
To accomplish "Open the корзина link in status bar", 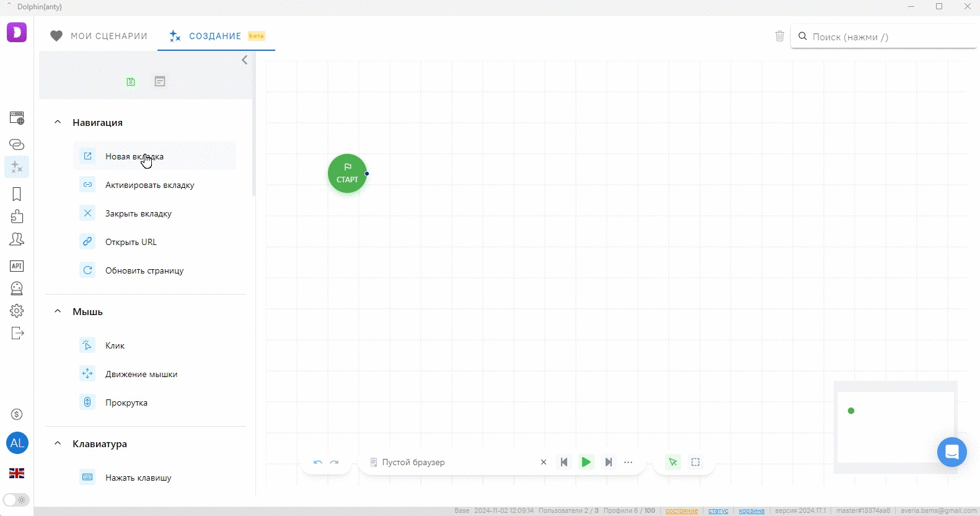I will click(x=751, y=510).
